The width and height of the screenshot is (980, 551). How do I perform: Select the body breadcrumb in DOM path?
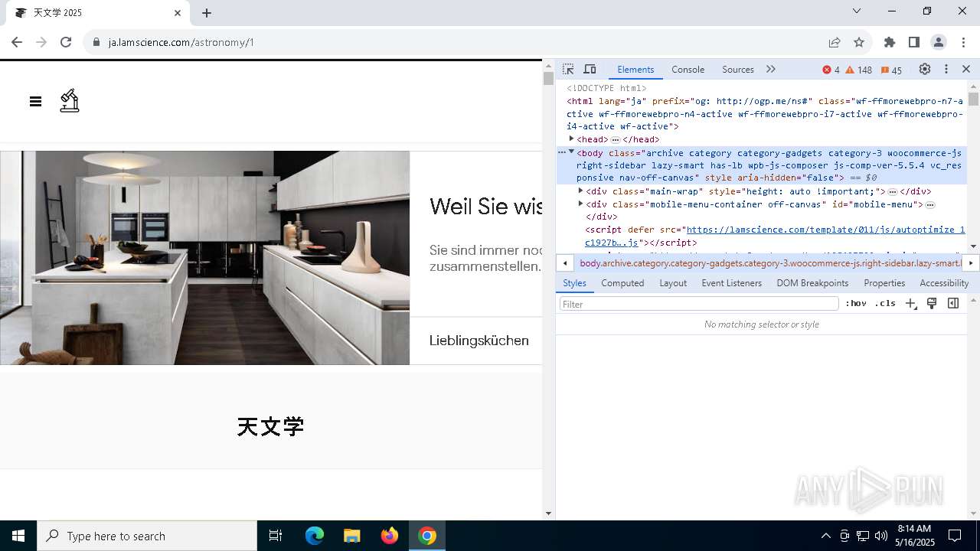(769, 263)
